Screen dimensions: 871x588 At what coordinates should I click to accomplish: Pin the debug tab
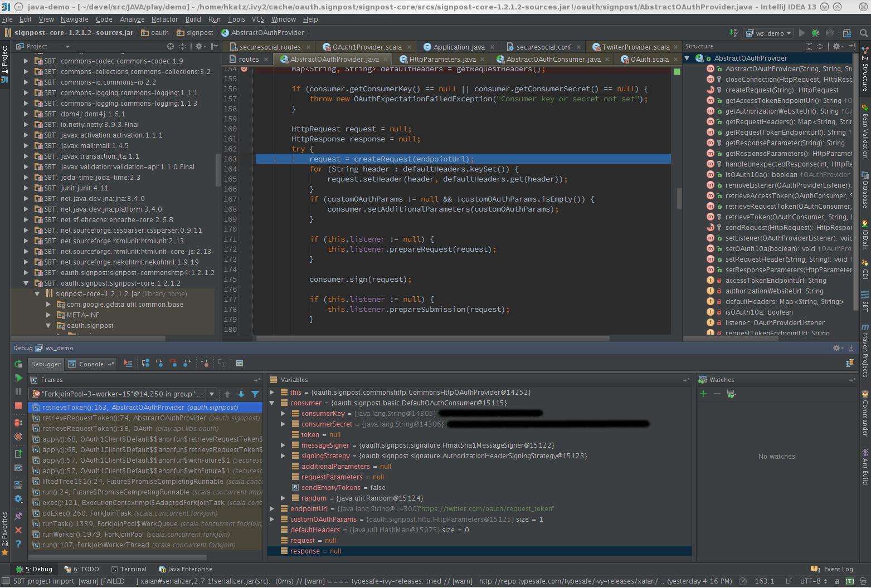coord(18,516)
